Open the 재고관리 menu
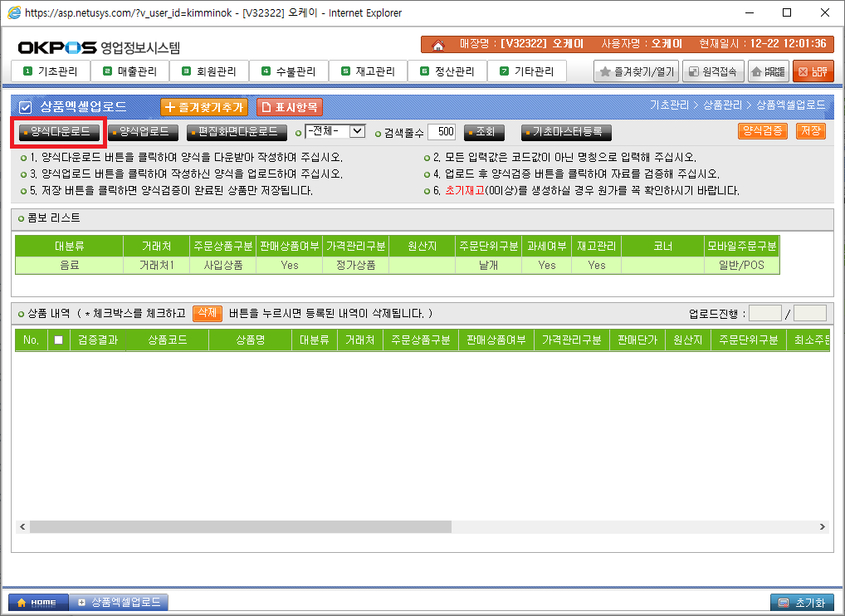845x616 pixels. point(368,71)
